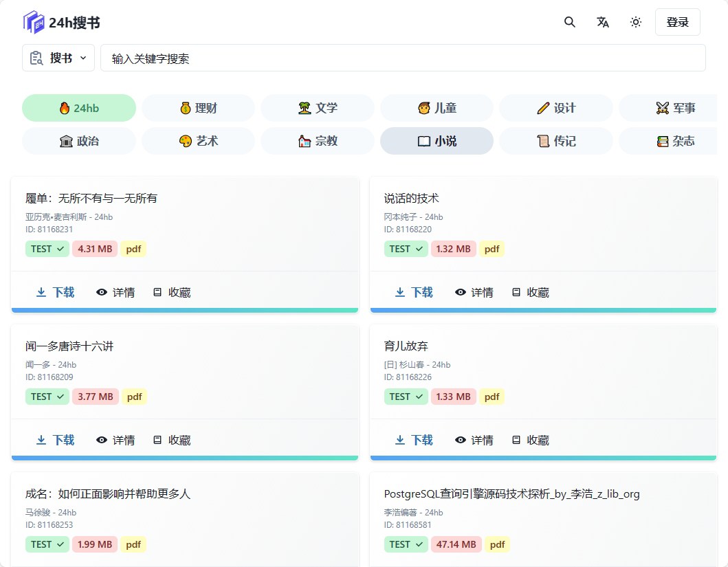Click the TEST checkmark badge on 成名 card

coord(47,544)
